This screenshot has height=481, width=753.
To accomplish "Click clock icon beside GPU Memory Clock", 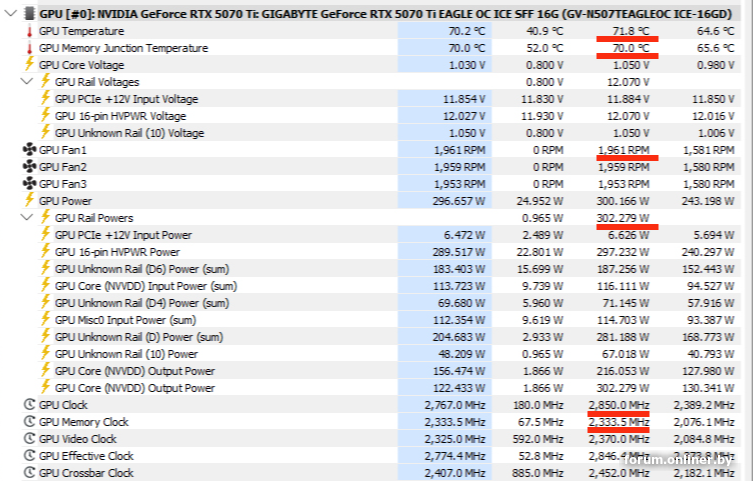I will coord(27,422).
